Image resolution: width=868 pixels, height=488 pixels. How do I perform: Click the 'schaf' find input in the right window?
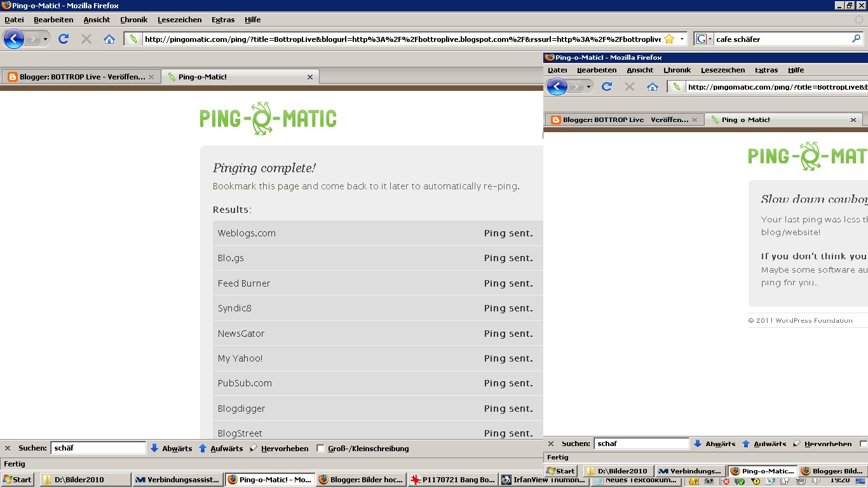pyautogui.click(x=642, y=444)
